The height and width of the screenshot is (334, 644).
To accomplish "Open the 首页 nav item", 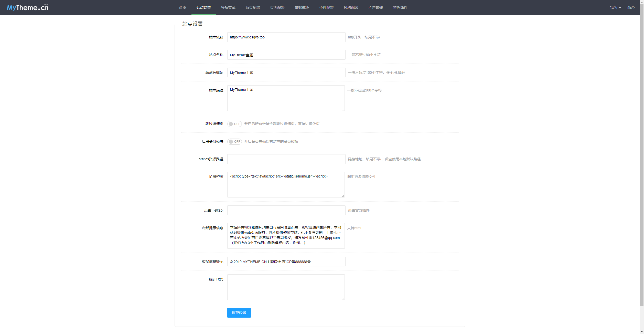I will (x=183, y=8).
